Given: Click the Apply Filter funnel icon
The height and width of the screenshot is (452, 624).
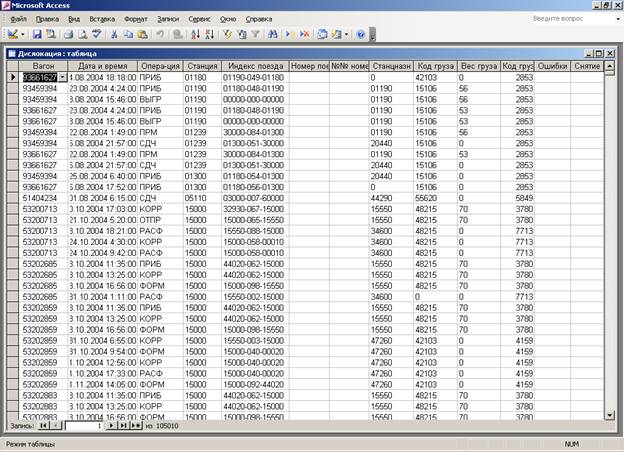Looking at the screenshot, I should [x=257, y=34].
